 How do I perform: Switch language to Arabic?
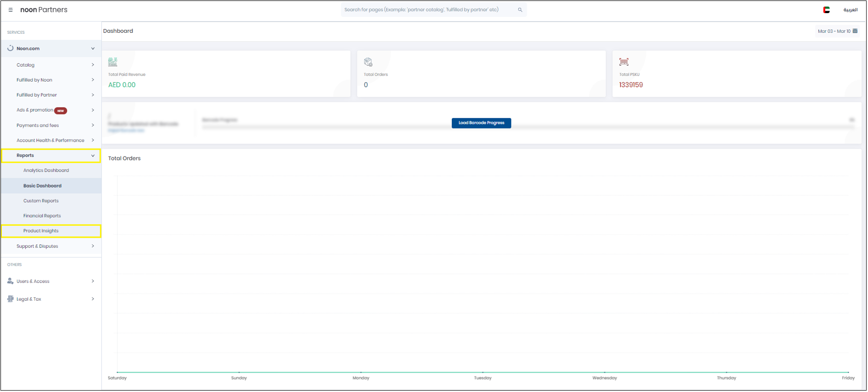coord(850,10)
